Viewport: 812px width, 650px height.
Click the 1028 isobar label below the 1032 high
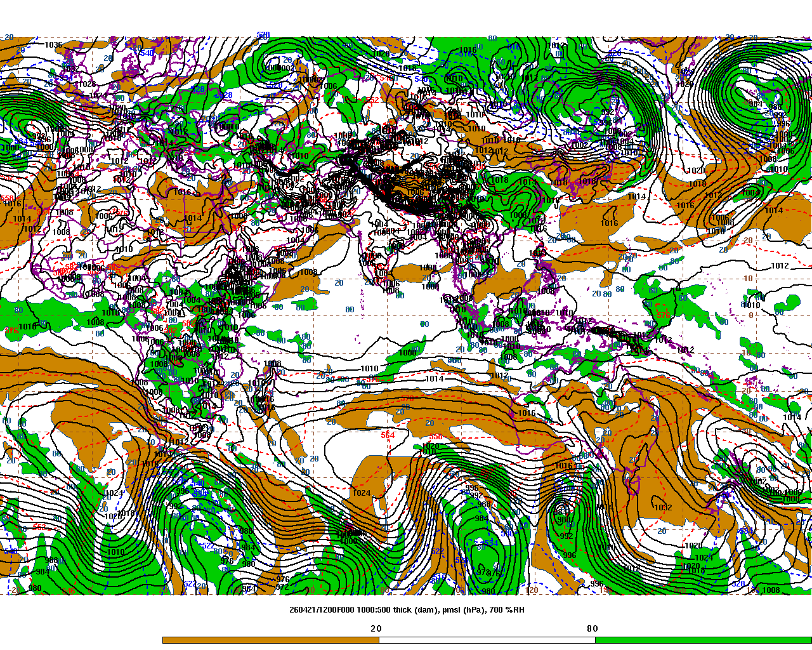coord(693,546)
